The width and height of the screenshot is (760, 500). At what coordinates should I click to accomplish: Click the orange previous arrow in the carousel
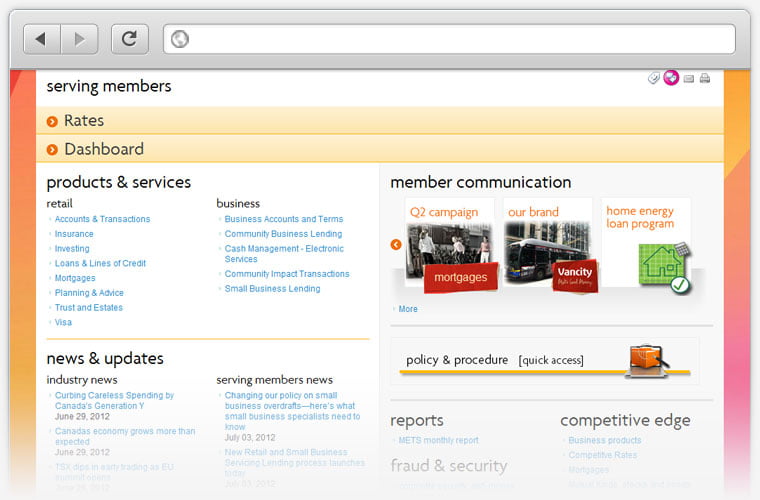(x=396, y=245)
